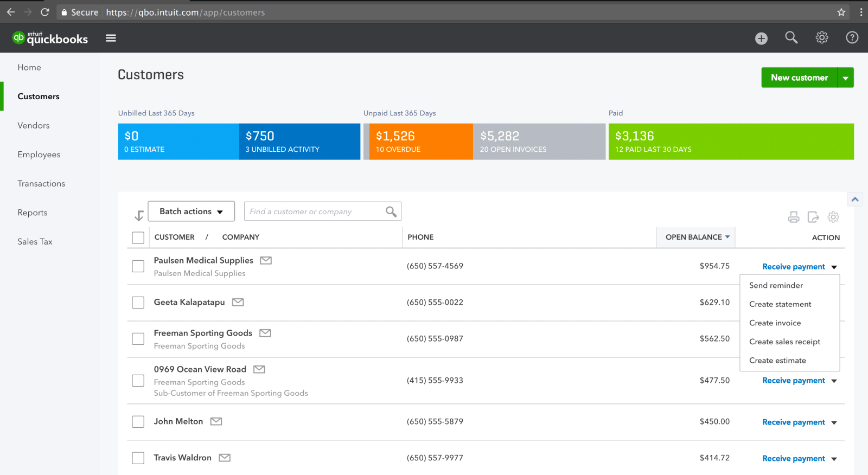Check the John Melton row
Screen dimensions: 868x475
[x=138, y=422]
